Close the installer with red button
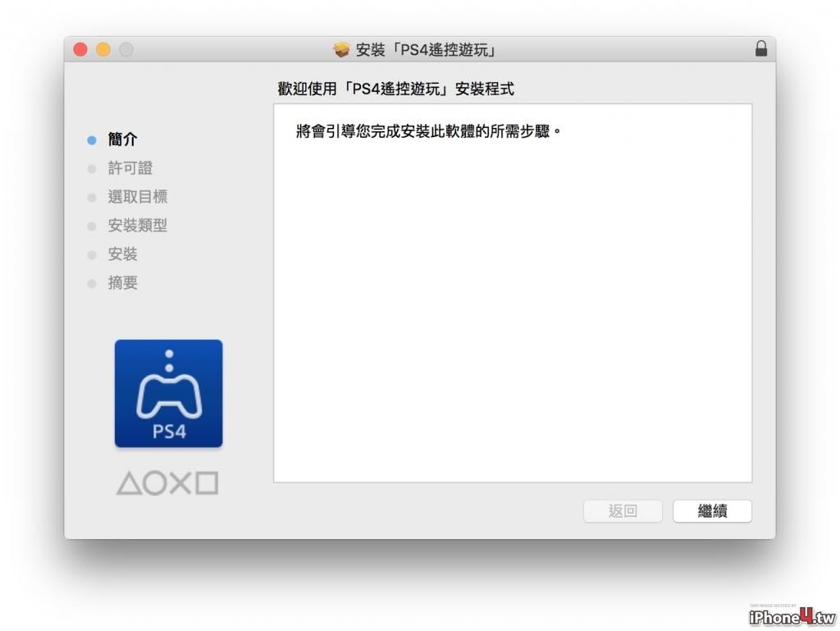 (80, 49)
